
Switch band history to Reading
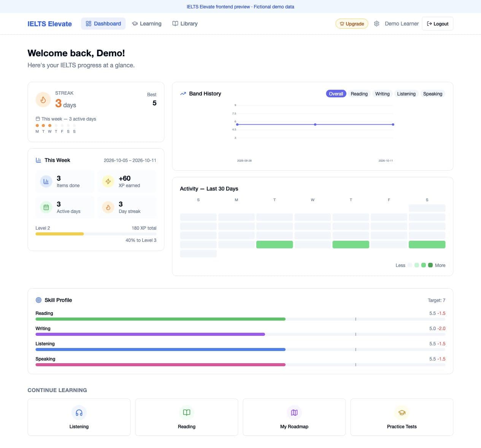(x=359, y=94)
